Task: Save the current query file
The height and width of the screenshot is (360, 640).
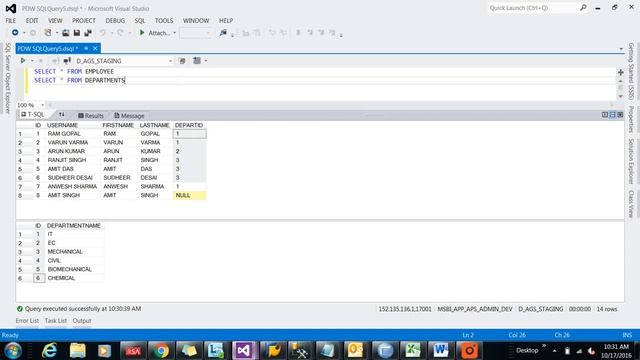Action: pyautogui.click(x=76, y=33)
